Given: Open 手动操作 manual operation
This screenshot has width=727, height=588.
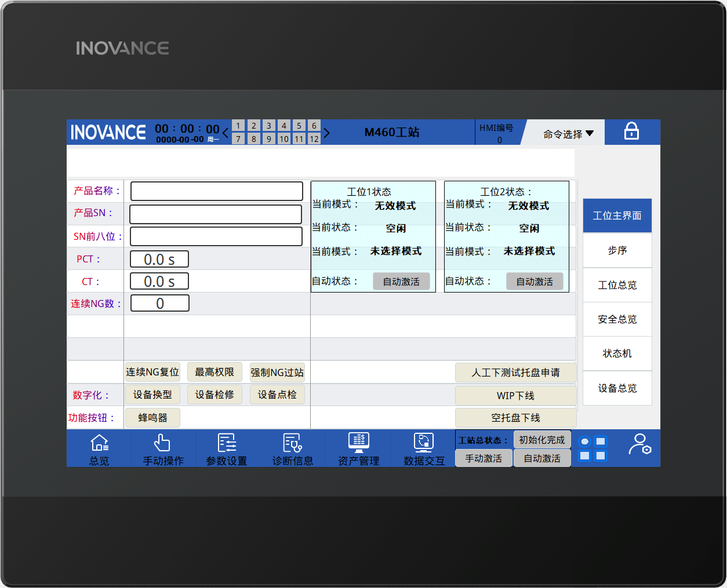Looking at the screenshot, I should [x=163, y=450].
